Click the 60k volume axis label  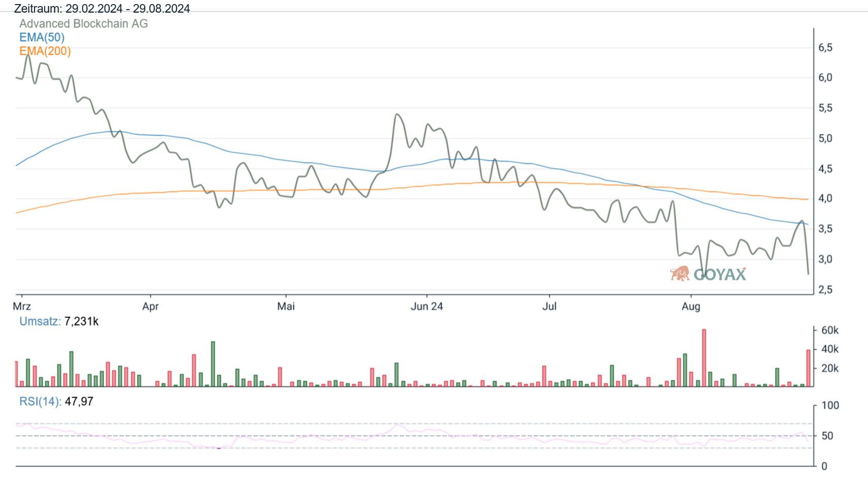pyautogui.click(x=830, y=330)
